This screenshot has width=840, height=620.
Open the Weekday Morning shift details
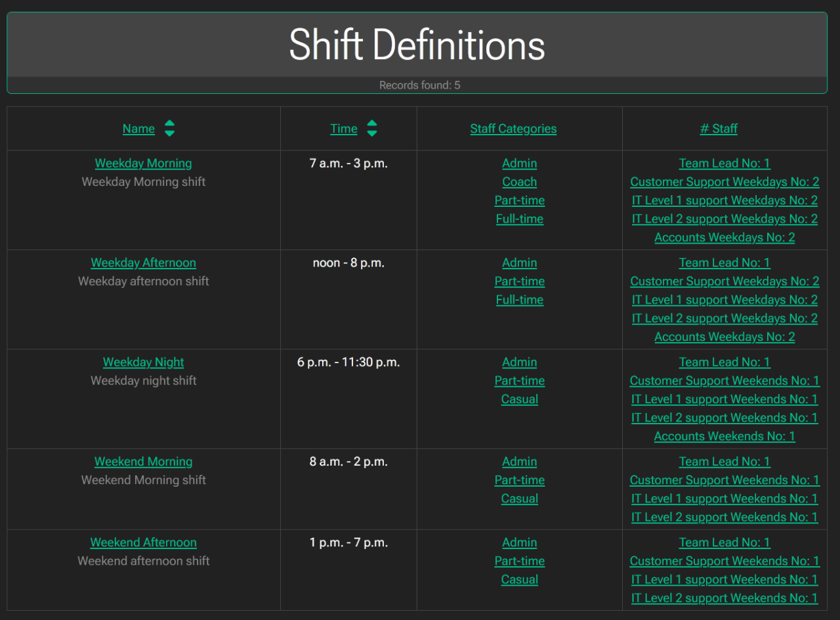[143, 163]
